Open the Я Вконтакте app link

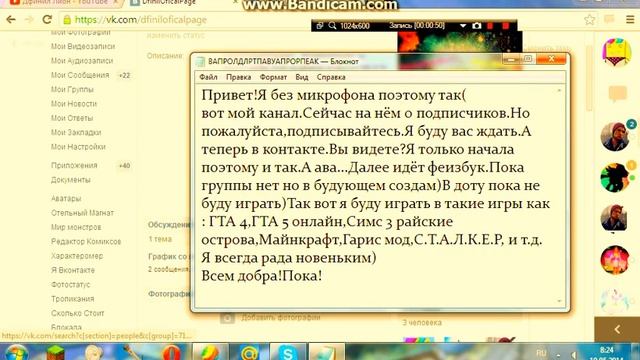click(73, 270)
